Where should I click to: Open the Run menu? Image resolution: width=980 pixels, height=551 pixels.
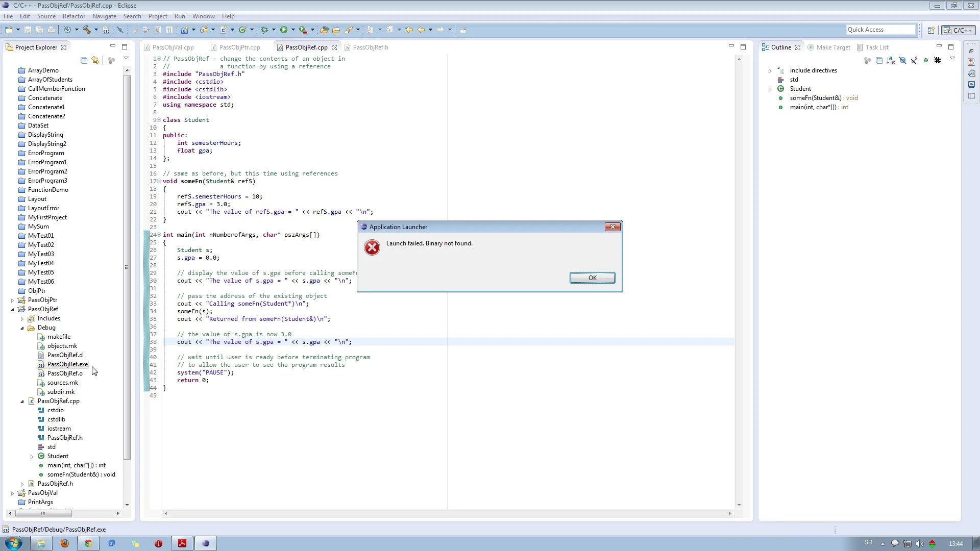click(x=180, y=16)
